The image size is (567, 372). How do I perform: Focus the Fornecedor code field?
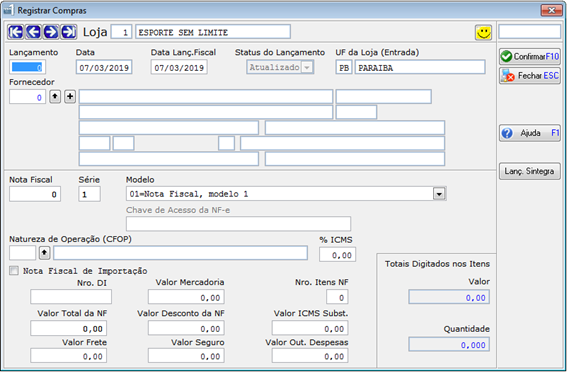(x=27, y=97)
